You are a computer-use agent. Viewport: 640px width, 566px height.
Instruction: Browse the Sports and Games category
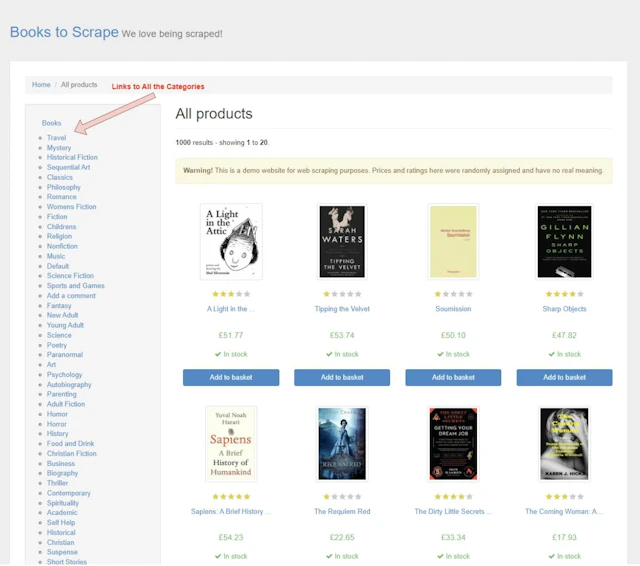pyautogui.click(x=76, y=286)
